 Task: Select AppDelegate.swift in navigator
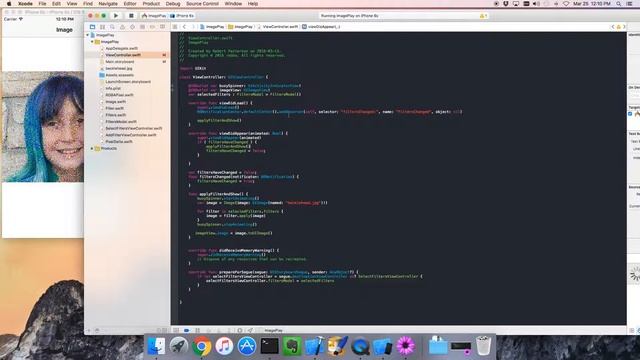pyautogui.click(x=121, y=49)
